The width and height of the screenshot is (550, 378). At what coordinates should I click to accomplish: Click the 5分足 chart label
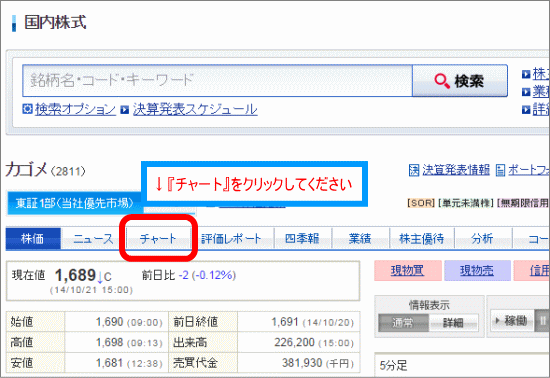393,366
